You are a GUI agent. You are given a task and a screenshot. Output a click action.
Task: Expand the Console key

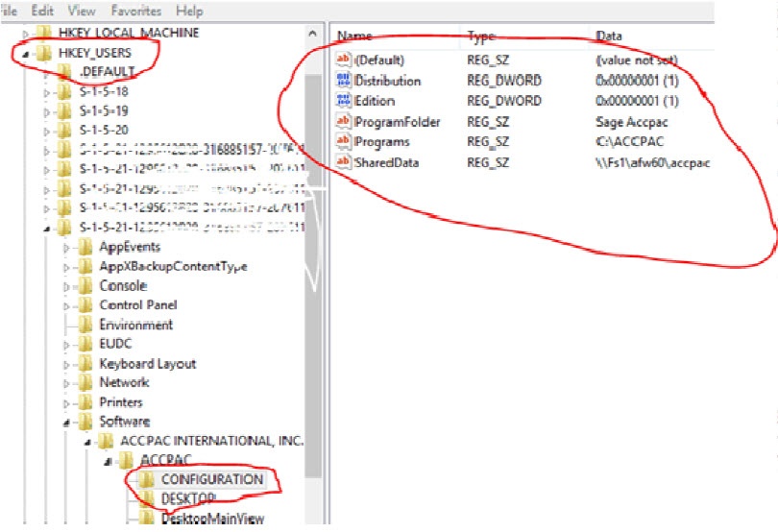[66, 286]
